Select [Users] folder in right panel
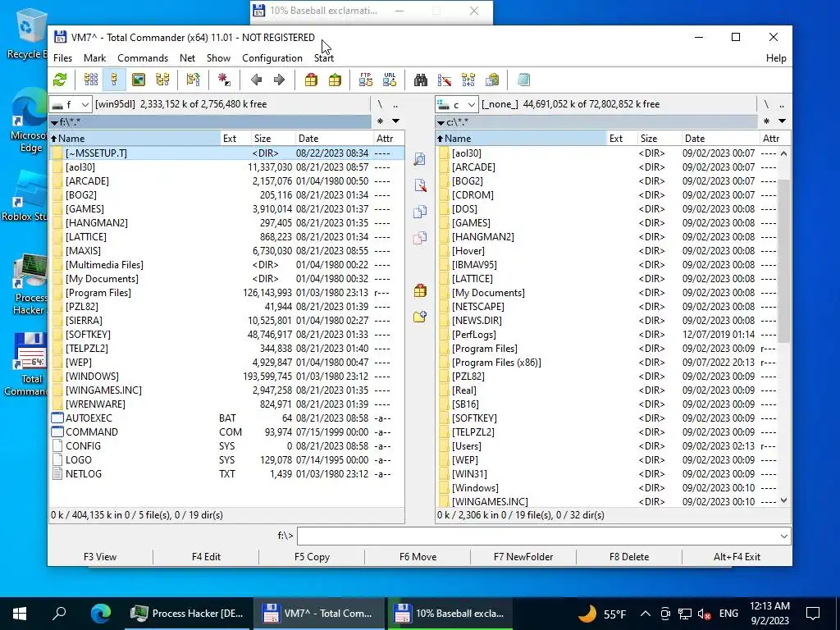 [607, 445]
